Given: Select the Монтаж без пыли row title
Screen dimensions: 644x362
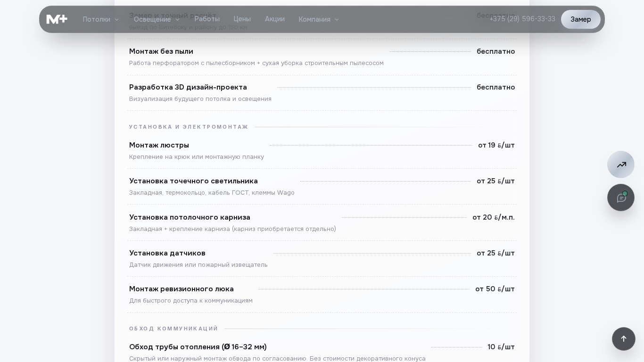Looking at the screenshot, I should click(x=161, y=51).
